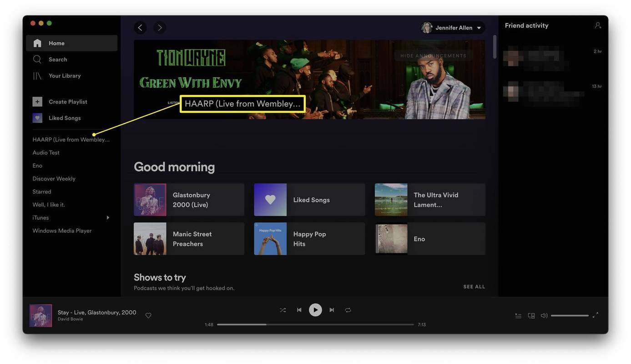The height and width of the screenshot is (364, 631).
Task: Mute with the speaker icon
Action: (x=544, y=315)
